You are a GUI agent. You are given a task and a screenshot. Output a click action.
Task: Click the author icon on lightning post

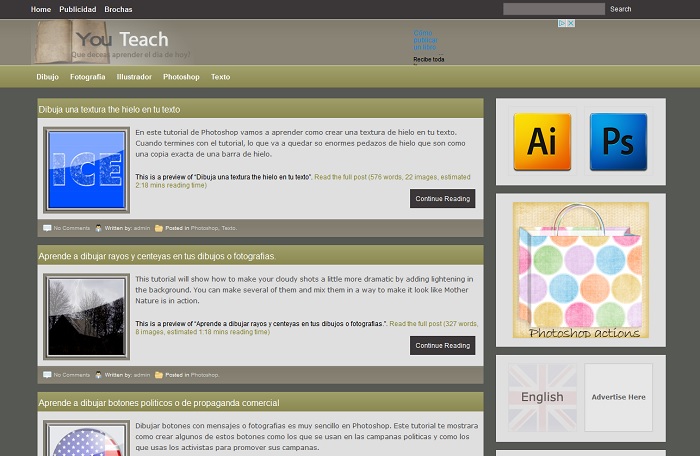[x=98, y=375]
